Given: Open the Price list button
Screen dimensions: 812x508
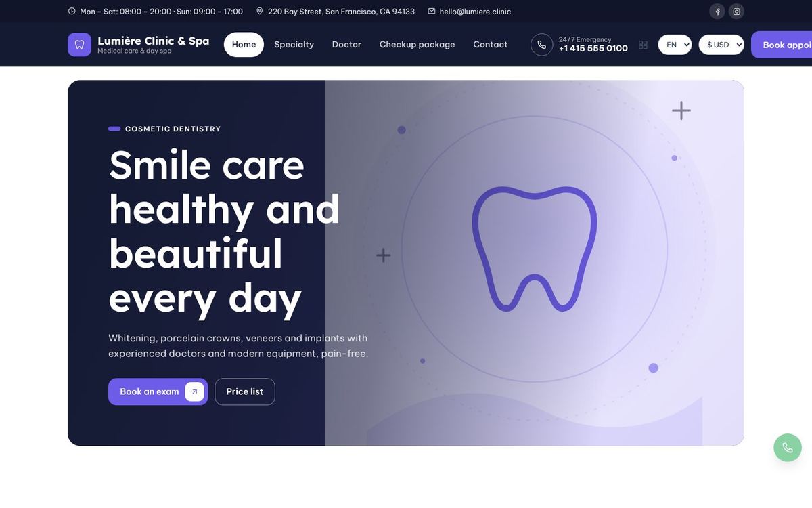Looking at the screenshot, I should pyautogui.click(x=245, y=391).
